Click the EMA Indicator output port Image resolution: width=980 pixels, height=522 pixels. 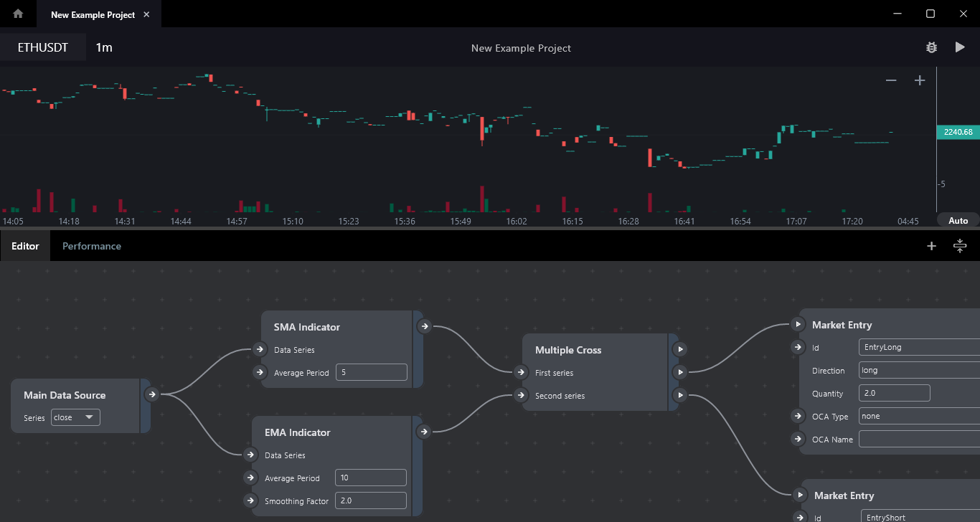(424, 432)
